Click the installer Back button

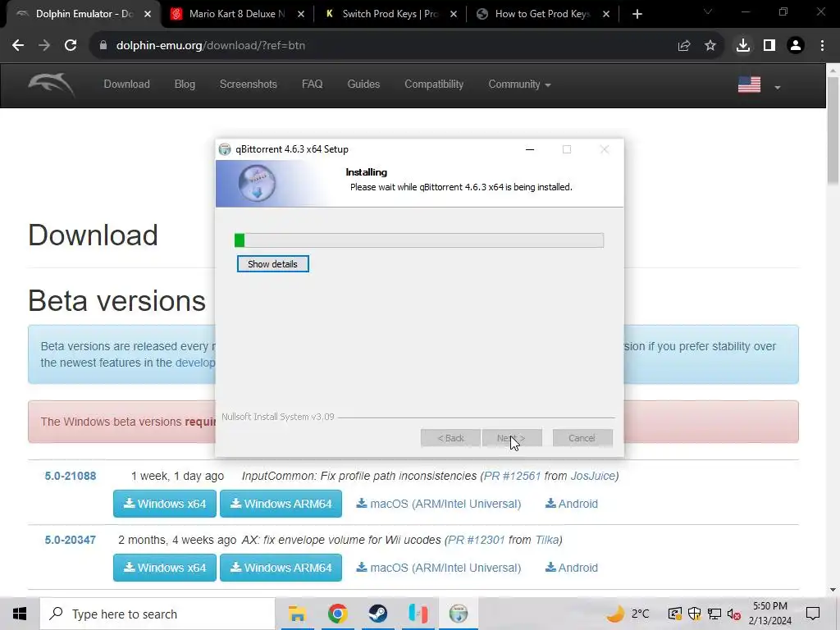coord(450,438)
